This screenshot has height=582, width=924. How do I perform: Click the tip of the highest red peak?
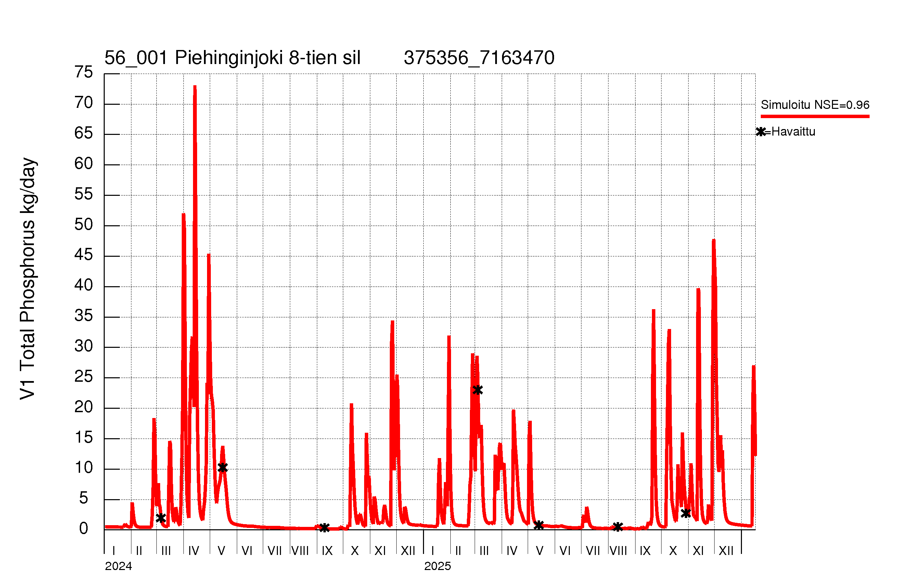(195, 87)
